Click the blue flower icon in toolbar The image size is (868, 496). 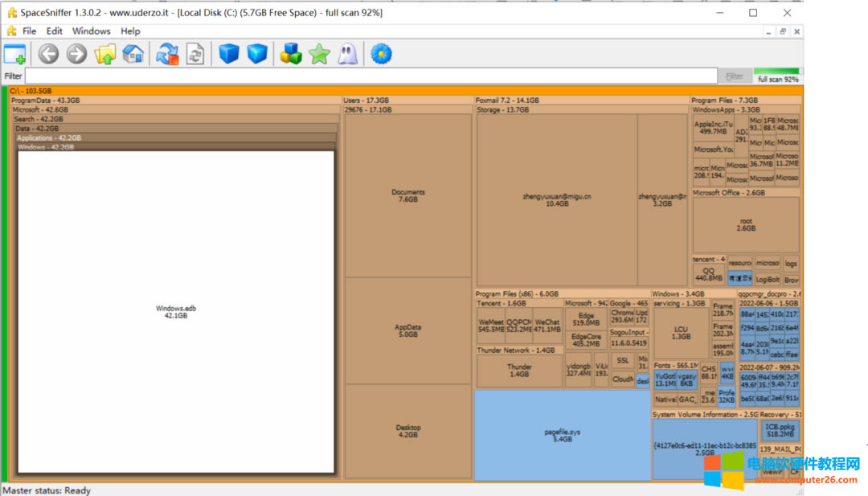coord(381,54)
